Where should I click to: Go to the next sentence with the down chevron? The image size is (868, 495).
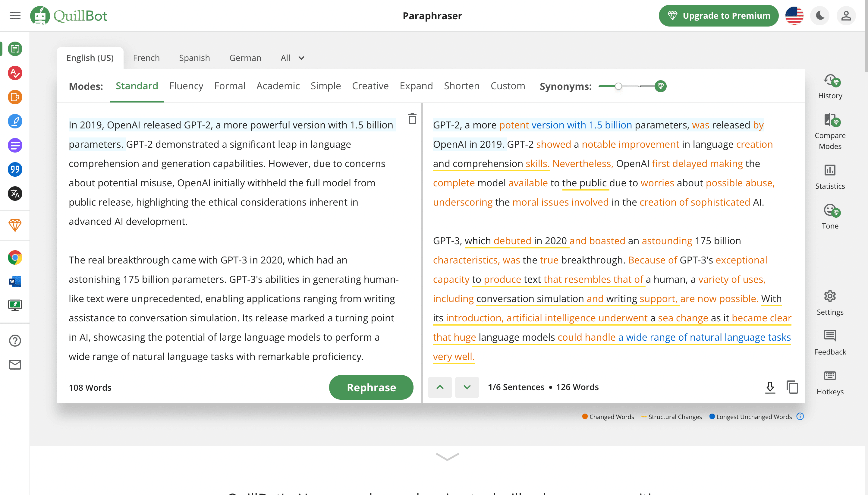(x=467, y=387)
